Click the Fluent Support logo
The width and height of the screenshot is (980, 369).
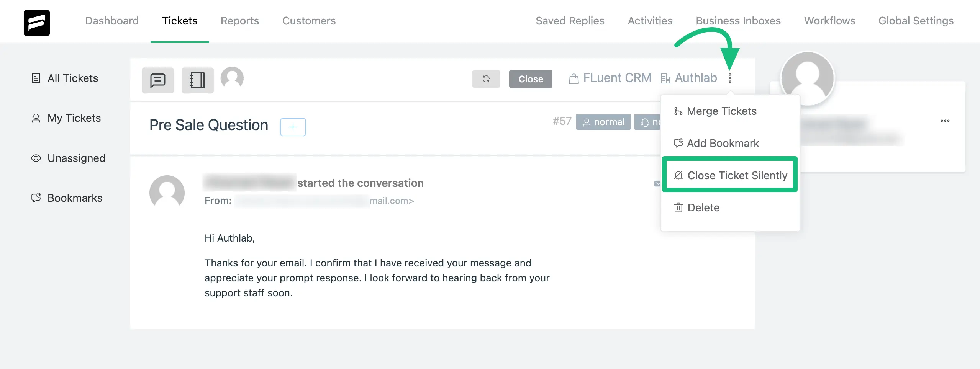click(37, 23)
